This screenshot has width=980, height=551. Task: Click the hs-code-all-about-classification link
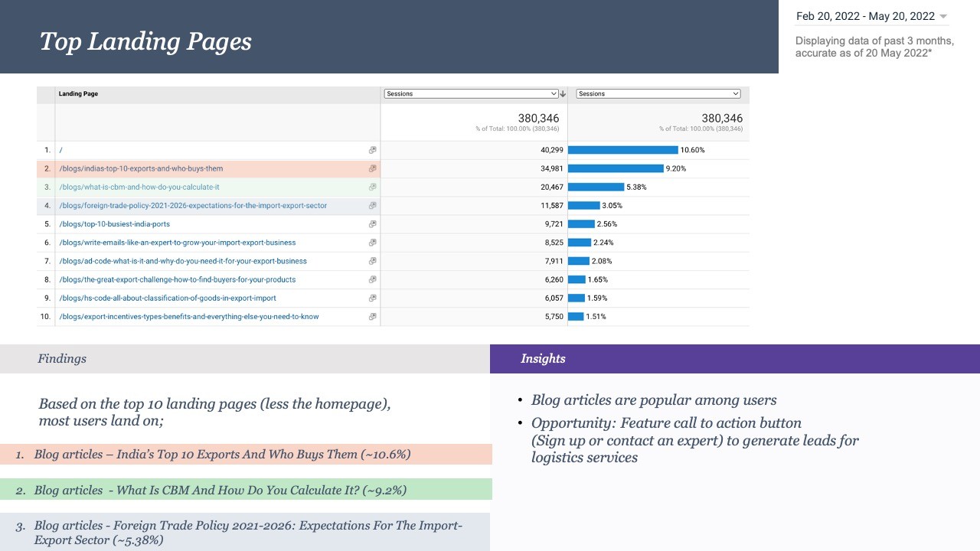(x=168, y=298)
